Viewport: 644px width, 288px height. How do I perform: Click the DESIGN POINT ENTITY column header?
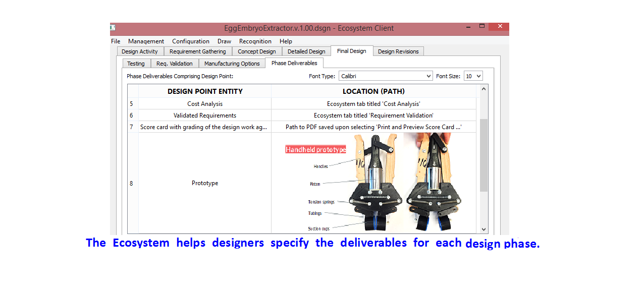[205, 91]
